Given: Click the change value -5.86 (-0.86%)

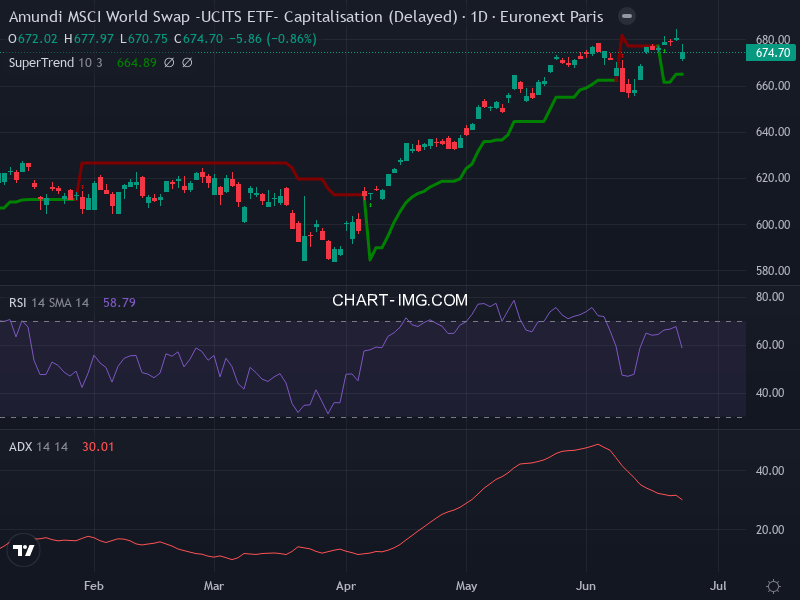Looking at the screenshot, I should click(x=273, y=39).
